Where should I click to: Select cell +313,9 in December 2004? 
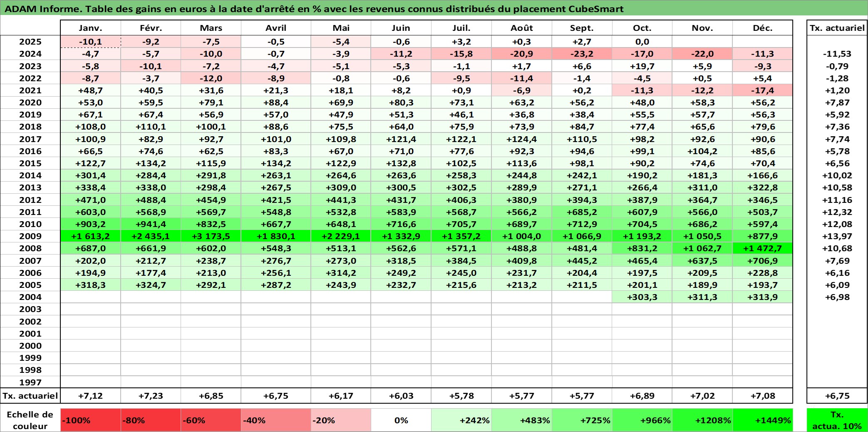point(763,297)
